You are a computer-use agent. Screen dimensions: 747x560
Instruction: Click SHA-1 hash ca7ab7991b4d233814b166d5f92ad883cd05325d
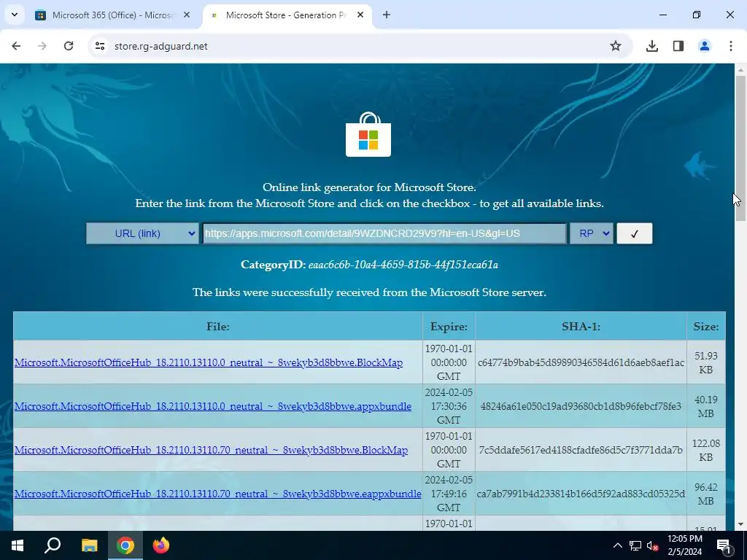tap(581, 494)
